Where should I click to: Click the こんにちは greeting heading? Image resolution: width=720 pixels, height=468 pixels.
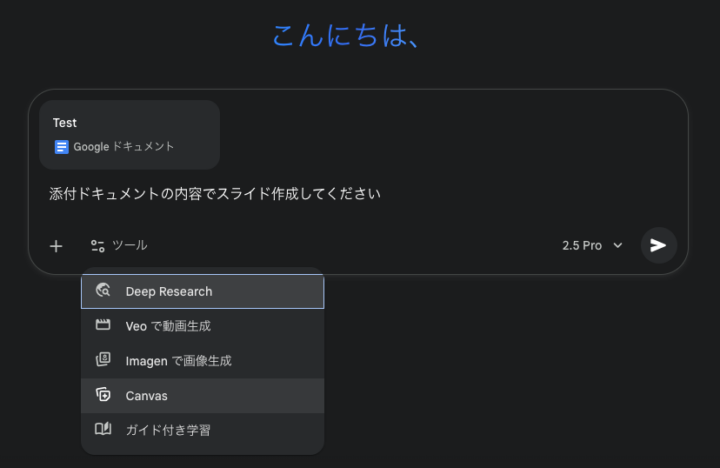coord(345,36)
